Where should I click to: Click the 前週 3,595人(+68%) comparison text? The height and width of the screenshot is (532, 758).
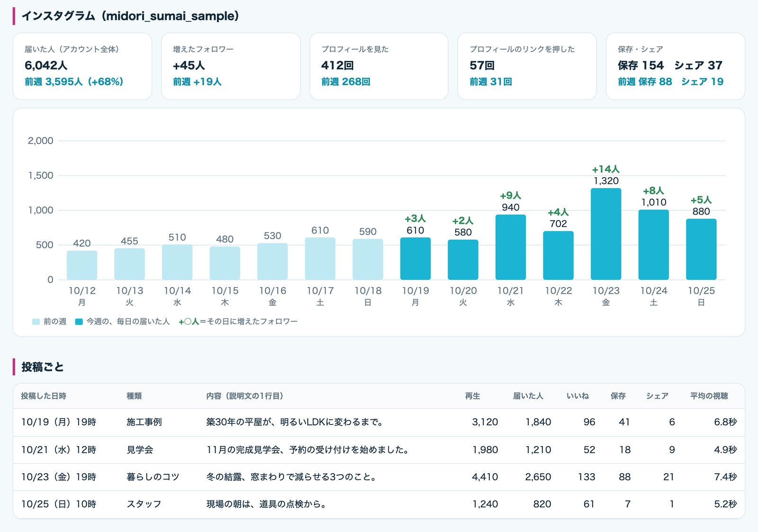pyautogui.click(x=74, y=81)
